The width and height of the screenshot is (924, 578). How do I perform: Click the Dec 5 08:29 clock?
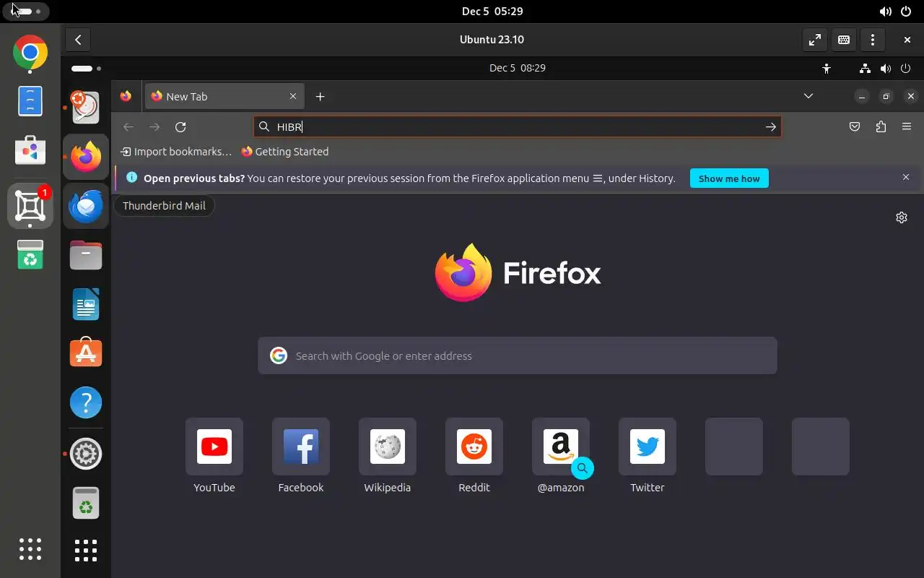(x=517, y=69)
